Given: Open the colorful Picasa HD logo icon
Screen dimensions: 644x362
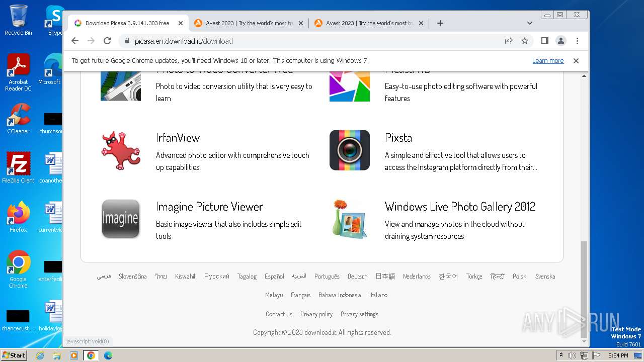Looking at the screenshot, I should 350,86.
